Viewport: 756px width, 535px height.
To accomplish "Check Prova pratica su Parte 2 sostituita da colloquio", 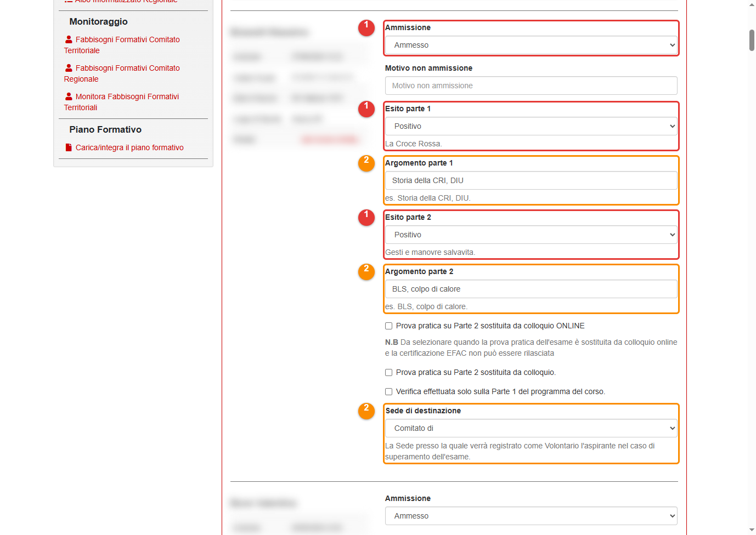I will click(x=388, y=372).
